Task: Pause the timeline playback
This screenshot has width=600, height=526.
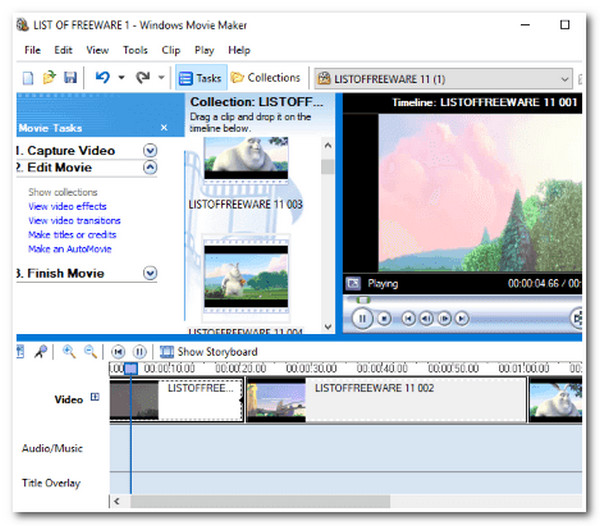Action: (x=140, y=352)
